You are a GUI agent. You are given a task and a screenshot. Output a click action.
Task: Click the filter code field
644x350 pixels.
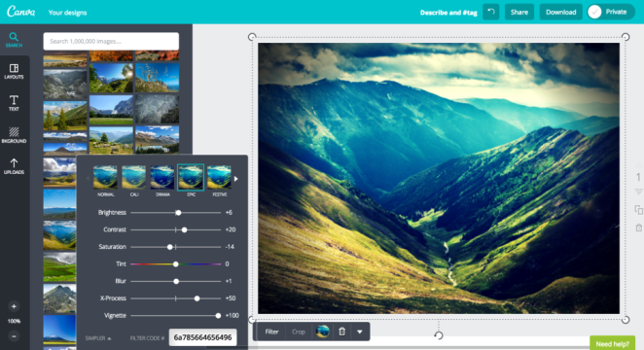coord(203,337)
